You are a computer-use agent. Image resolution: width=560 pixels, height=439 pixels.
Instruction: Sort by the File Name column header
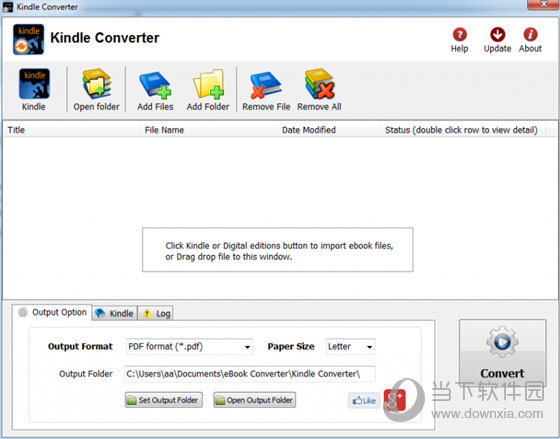click(x=209, y=130)
